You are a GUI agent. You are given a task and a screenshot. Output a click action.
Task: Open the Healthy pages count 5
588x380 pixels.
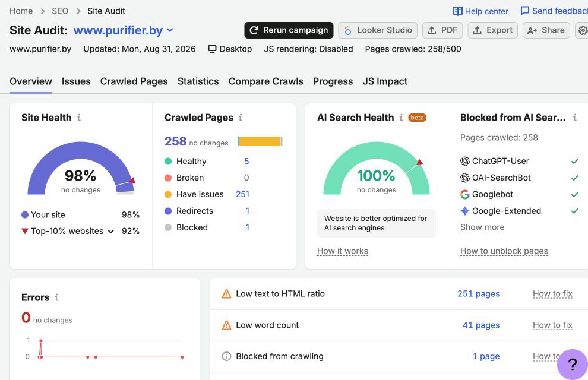[246, 161]
